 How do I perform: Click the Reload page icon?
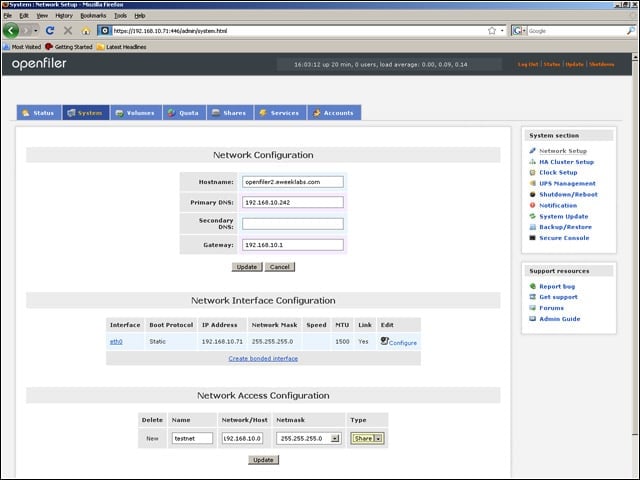pyautogui.click(x=50, y=31)
